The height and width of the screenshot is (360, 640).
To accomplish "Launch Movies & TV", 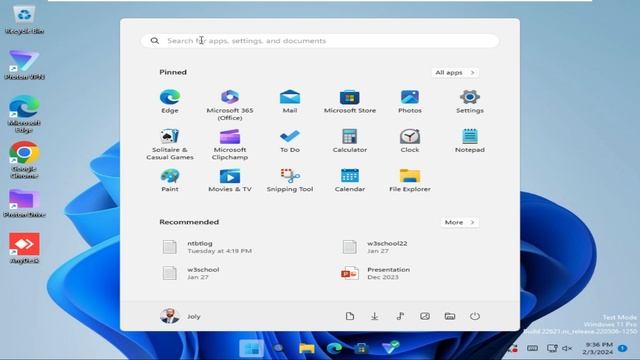I will coord(230,180).
